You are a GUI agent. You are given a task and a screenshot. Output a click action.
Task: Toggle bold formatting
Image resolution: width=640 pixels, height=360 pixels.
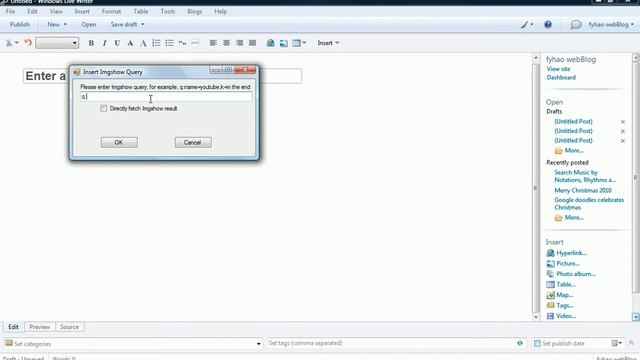[x=91, y=43]
